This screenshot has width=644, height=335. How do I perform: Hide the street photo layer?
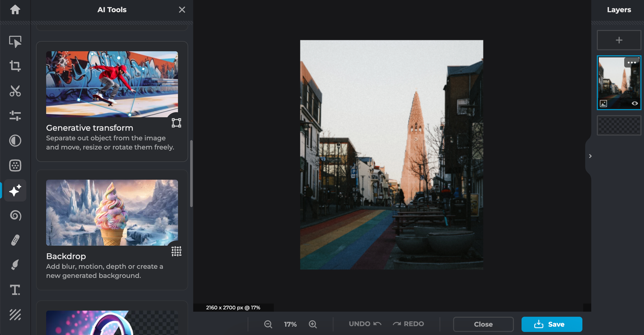pos(635,103)
